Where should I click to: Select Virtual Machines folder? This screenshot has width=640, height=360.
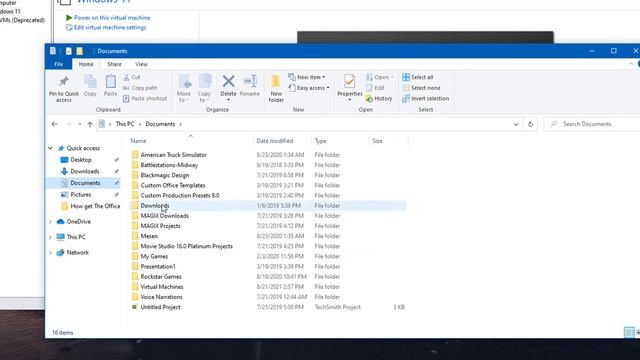[162, 287]
